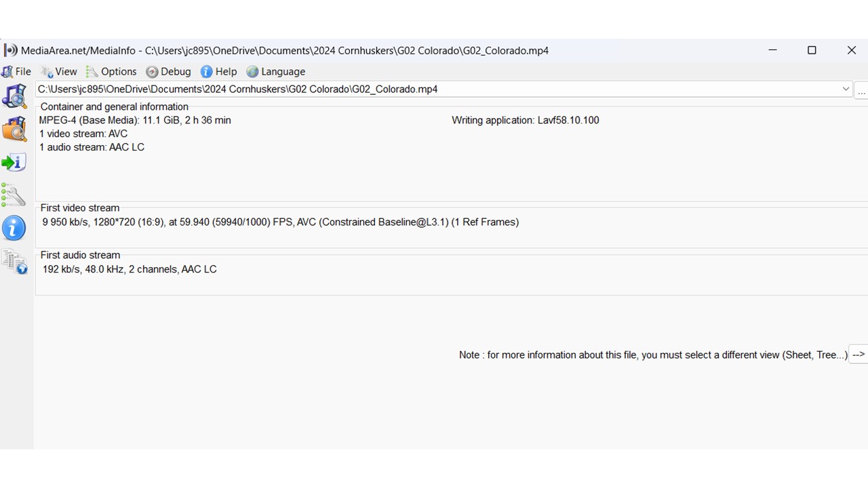Select the first audio stream details line
Screen dimensions: 868x488
click(x=130, y=269)
